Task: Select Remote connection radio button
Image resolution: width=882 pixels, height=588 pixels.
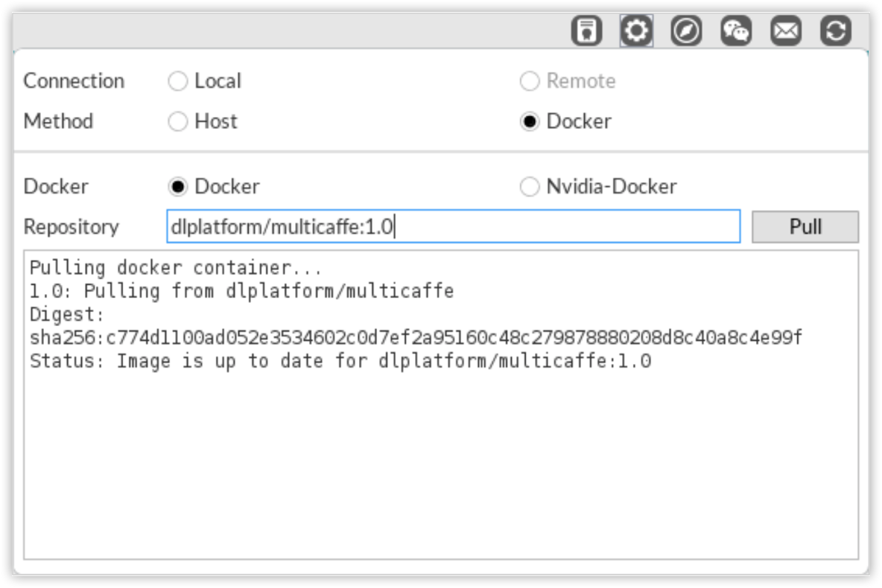Action: 530,81
